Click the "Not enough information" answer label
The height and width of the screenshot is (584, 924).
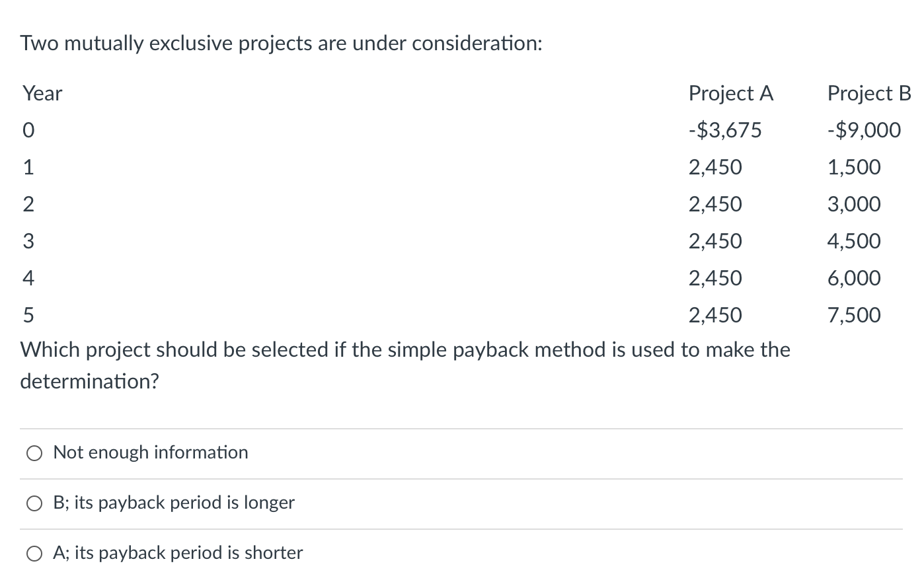coord(150,453)
